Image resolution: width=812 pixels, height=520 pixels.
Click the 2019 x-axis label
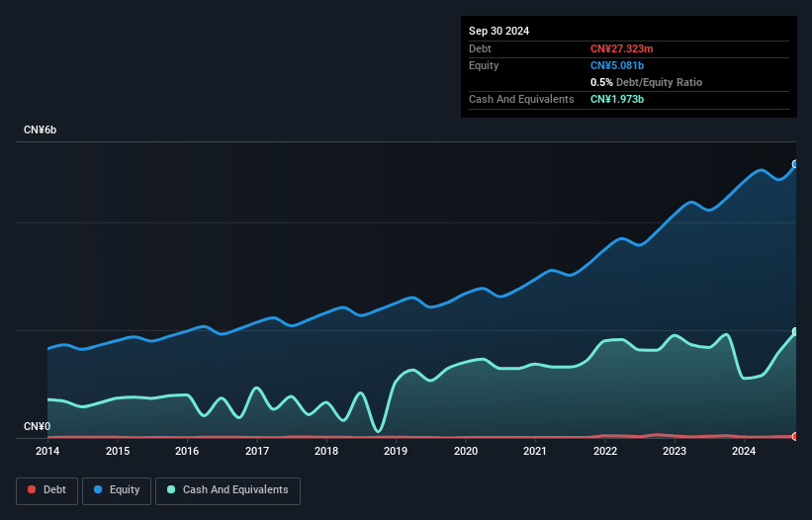pyautogui.click(x=396, y=451)
